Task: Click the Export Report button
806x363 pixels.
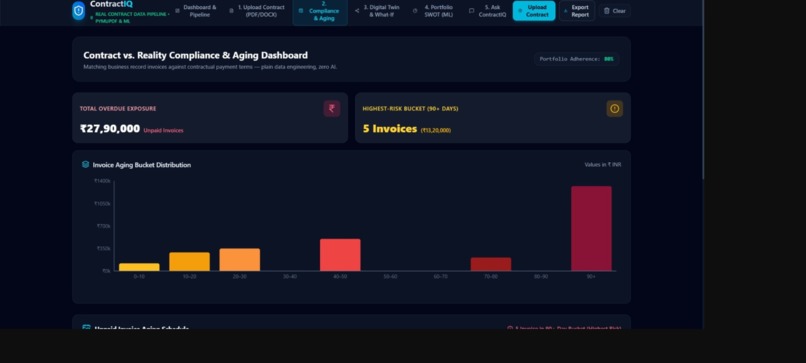Action: (x=577, y=11)
